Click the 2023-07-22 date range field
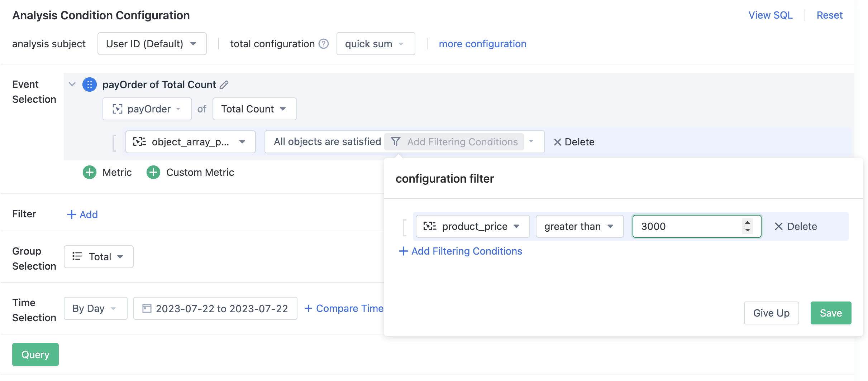Screen dimensions: 868x381 coord(215,308)
